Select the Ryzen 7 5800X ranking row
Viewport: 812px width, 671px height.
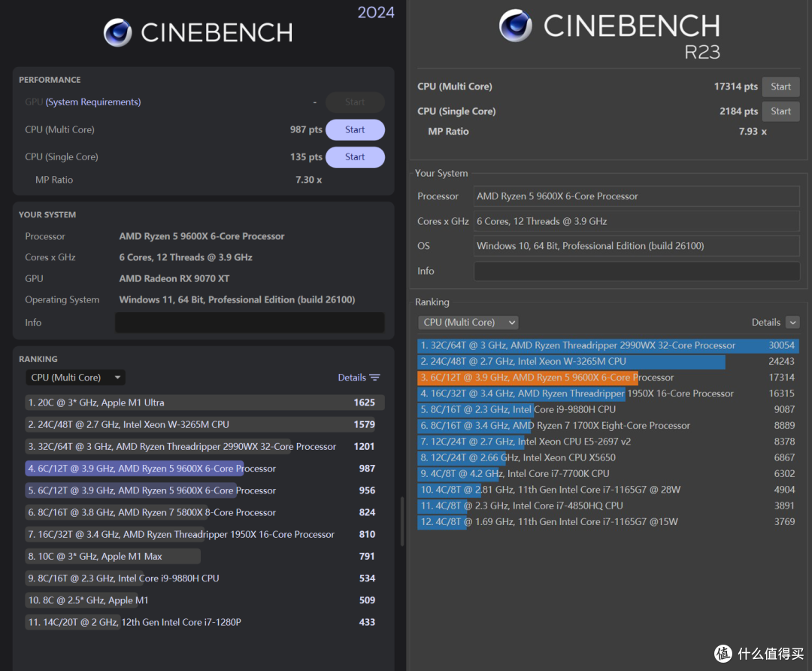(205, 512)
